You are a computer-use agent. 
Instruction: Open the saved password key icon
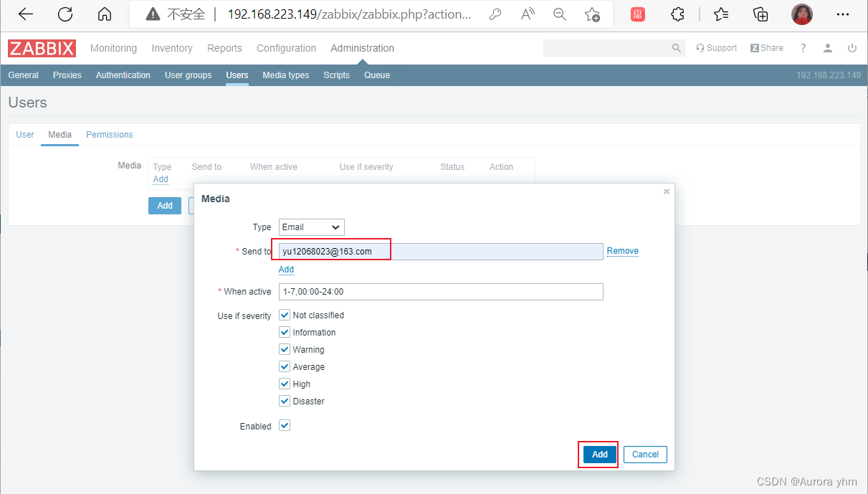495,14
